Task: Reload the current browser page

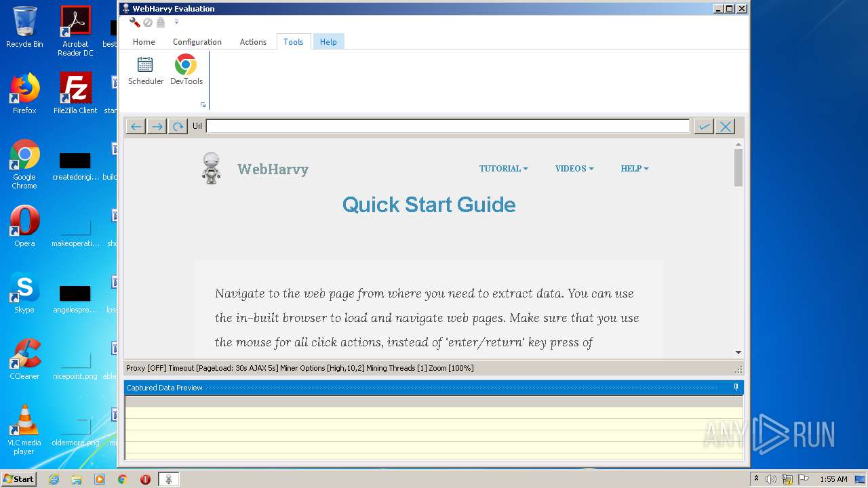Action: click(x=178, y=126)
